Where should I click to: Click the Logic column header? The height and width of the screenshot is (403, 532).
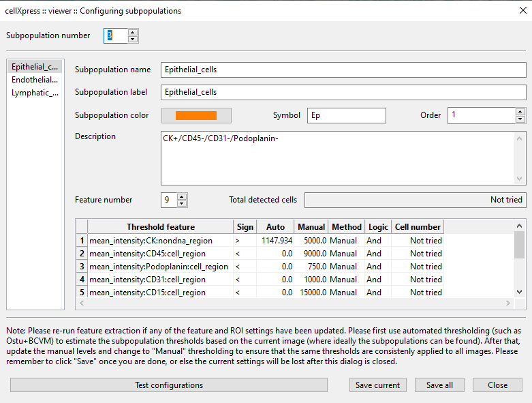tap(378, 227)
